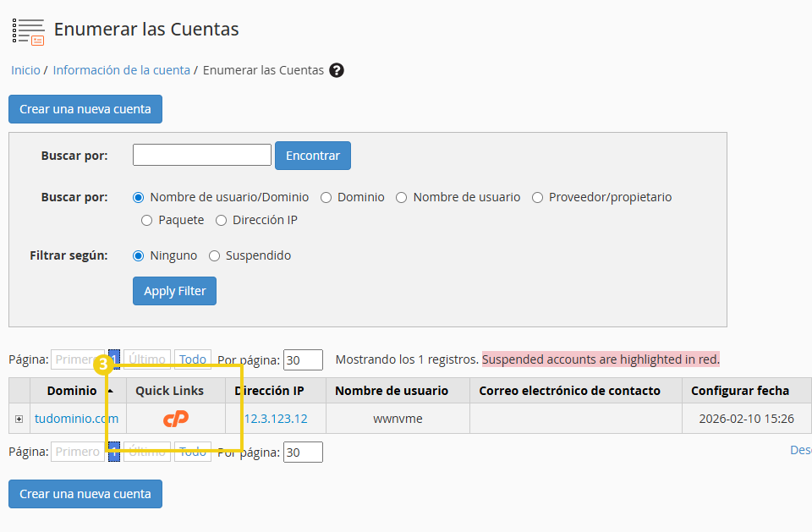The width and height of the screenshot is (812, 532).
Task: Click the help question mark icon
Action: point(337,70)
